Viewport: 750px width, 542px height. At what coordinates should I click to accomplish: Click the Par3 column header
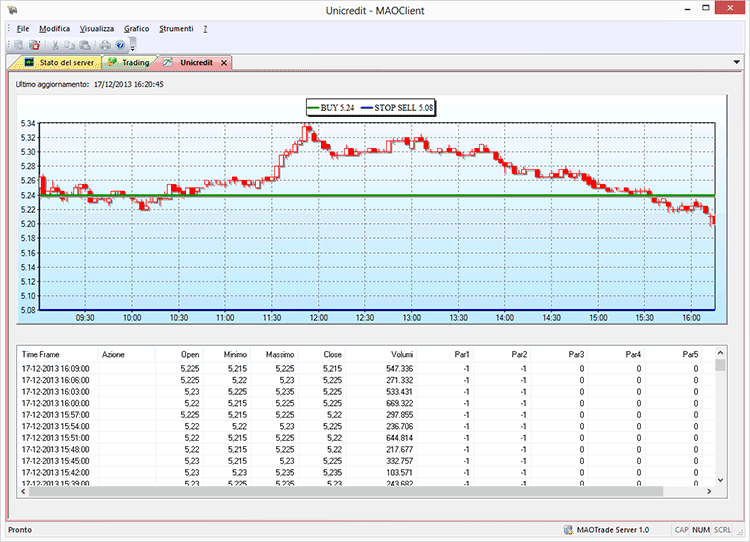point(559,354)
